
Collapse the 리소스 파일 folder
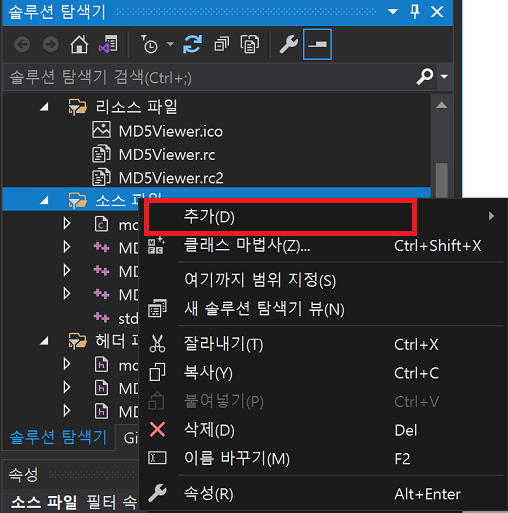[44, 107]
